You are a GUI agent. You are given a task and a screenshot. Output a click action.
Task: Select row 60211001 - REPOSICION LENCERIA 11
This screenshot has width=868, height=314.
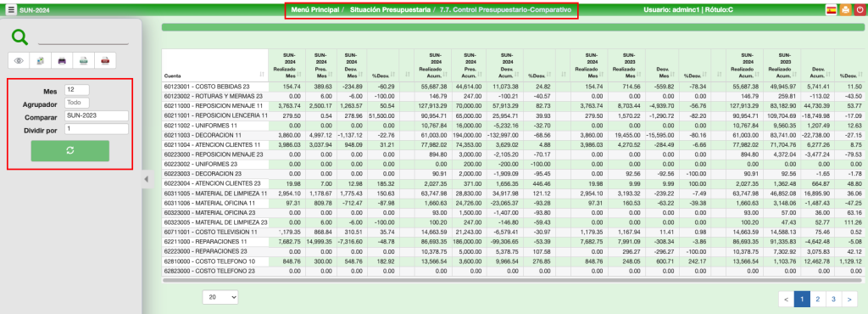[x=512, y=115]
